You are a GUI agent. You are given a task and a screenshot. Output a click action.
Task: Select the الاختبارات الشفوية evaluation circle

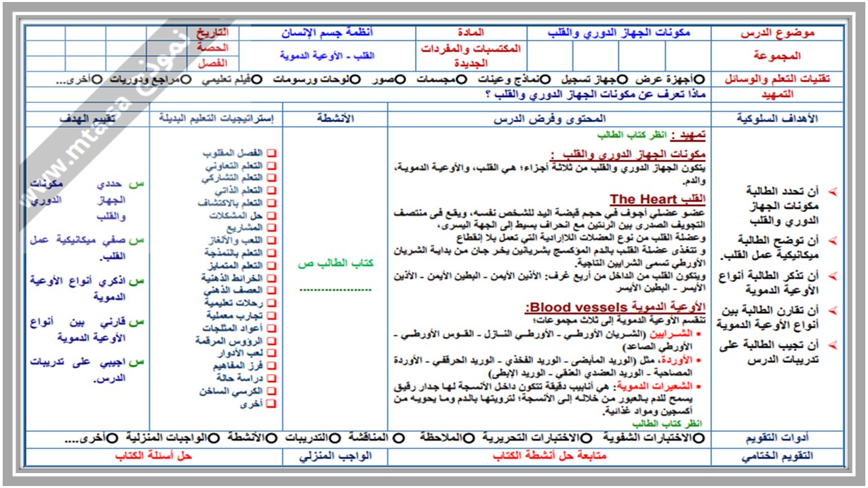tap(698, 438)
